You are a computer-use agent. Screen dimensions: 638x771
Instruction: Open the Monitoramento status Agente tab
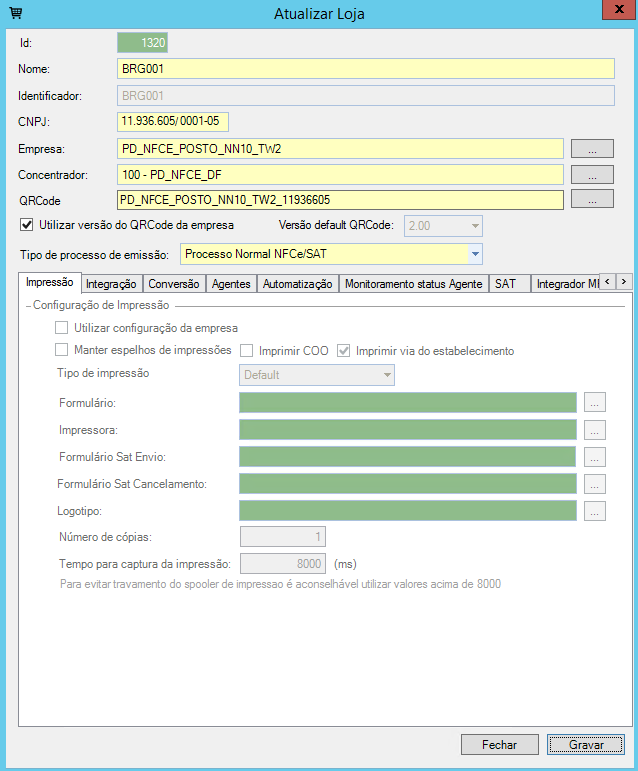point(413,284)
